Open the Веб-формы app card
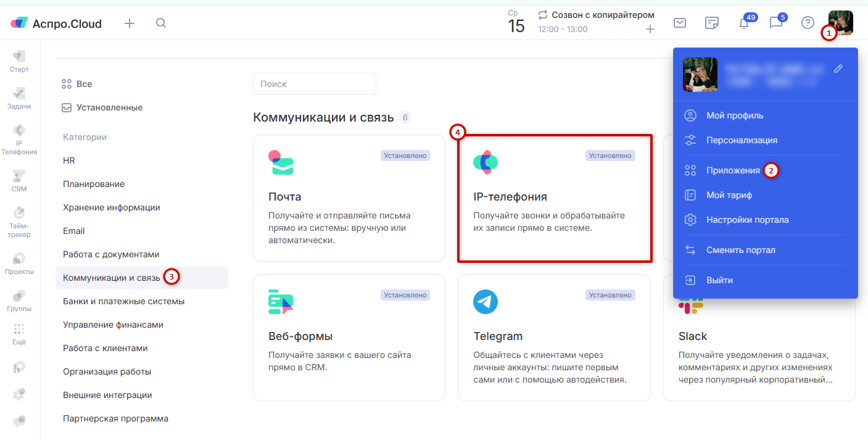868x440 pixels. point(349,338)
